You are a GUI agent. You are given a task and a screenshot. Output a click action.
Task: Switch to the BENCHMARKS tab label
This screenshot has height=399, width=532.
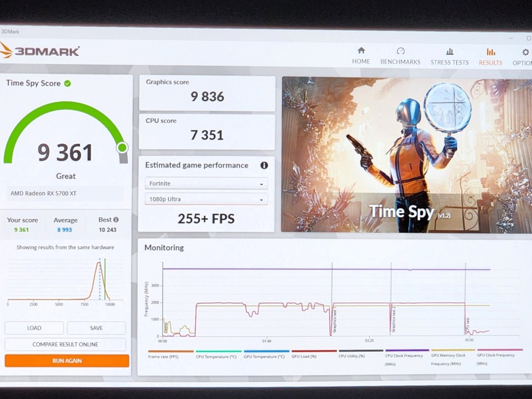tap(400, 62)
